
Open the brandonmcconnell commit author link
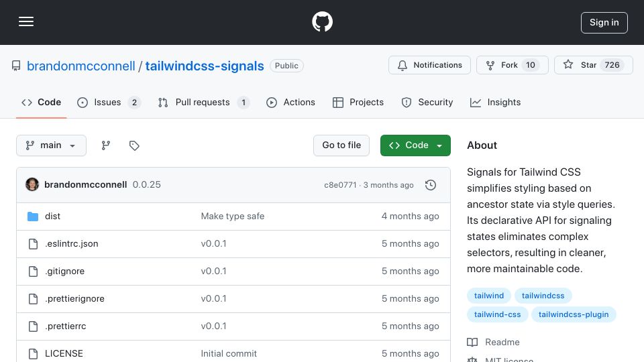(x=85, y=185)
